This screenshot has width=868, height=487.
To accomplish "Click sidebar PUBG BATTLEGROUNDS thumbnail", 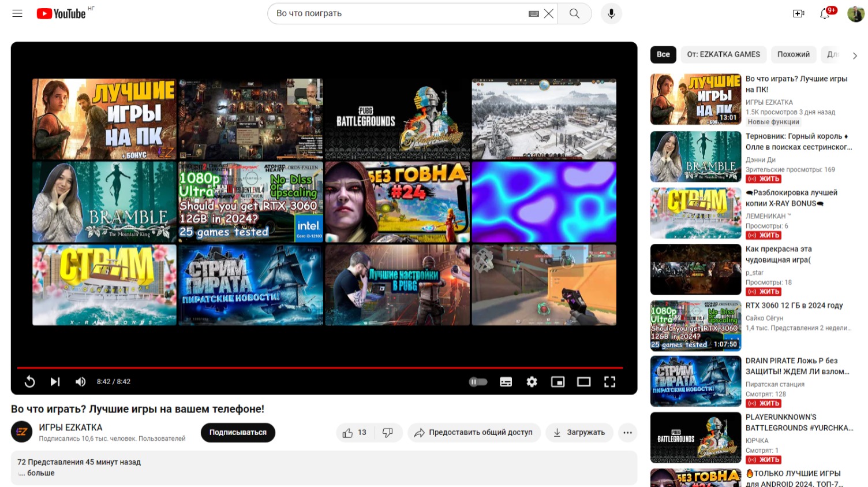I will click(x=695, y=437).
